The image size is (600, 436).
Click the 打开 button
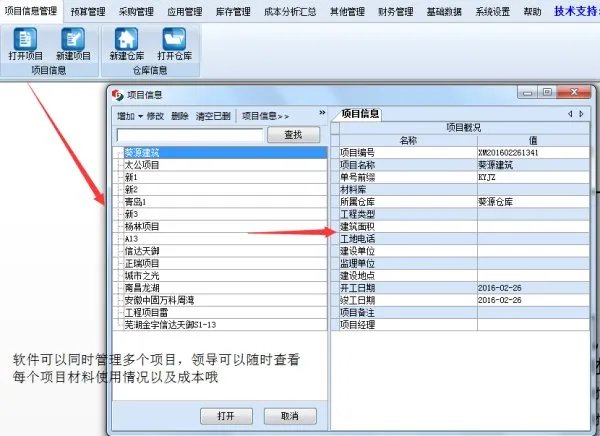[226, 416]
